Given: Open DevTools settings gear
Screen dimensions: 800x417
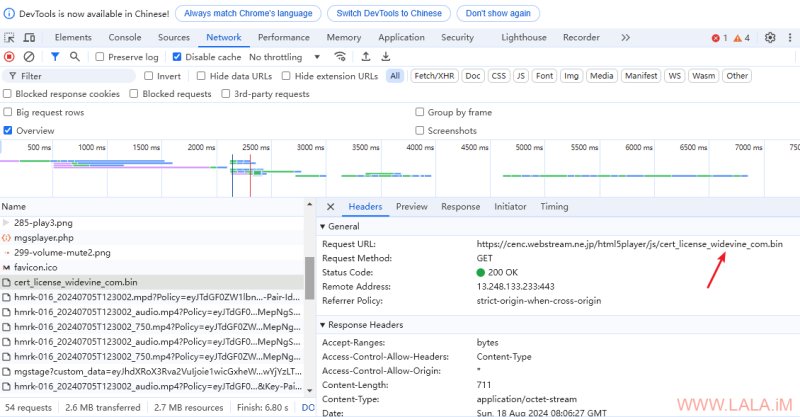Looking at the screenshot, I should [x=770, y=37].
